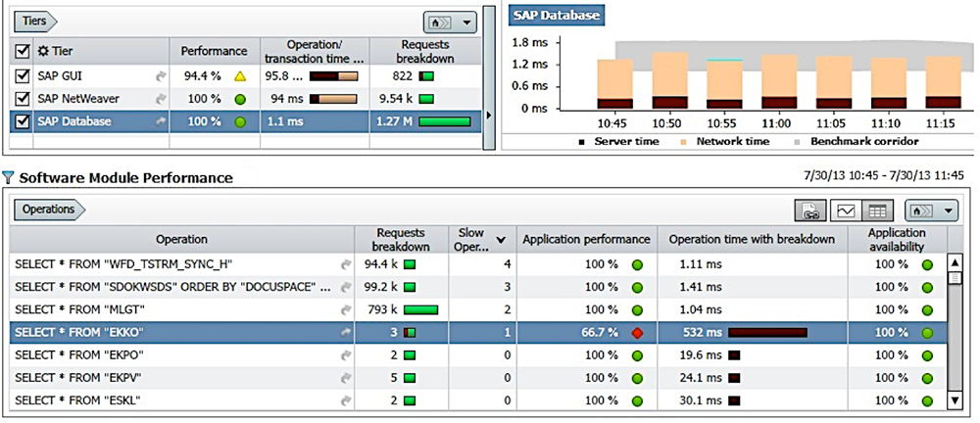Click the red diamond status for EKKO
Screen dimensions: 980x423
(637, 332)
